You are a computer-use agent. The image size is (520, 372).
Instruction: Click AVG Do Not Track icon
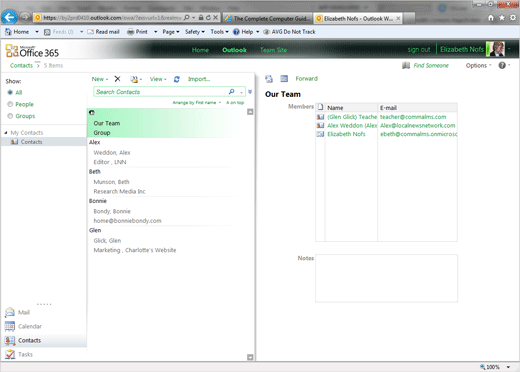266,32
